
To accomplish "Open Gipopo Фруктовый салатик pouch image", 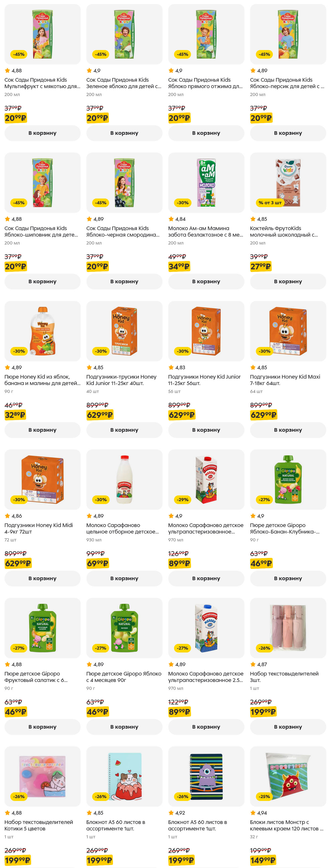I will pos(42,628).
